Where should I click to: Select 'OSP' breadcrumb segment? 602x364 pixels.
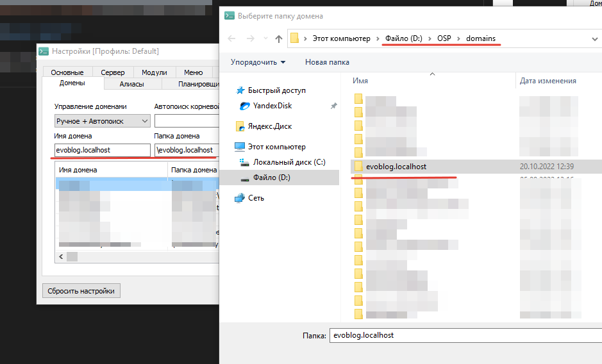tap(444, 38)
